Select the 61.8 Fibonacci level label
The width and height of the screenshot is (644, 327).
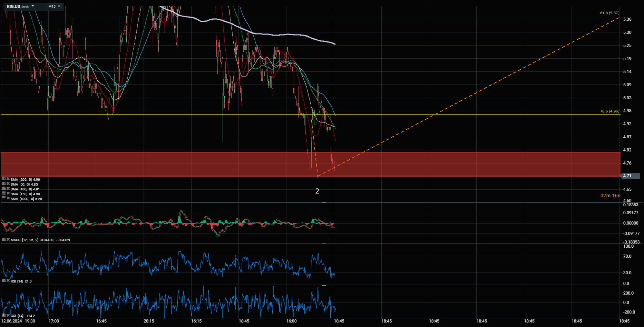pos(609,13)
